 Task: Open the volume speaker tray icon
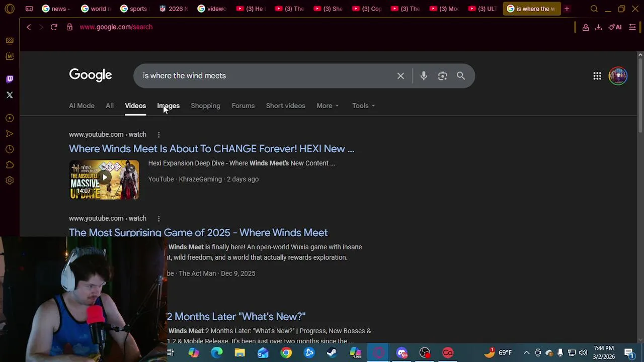pyautogui.click(x=583, y=352)
